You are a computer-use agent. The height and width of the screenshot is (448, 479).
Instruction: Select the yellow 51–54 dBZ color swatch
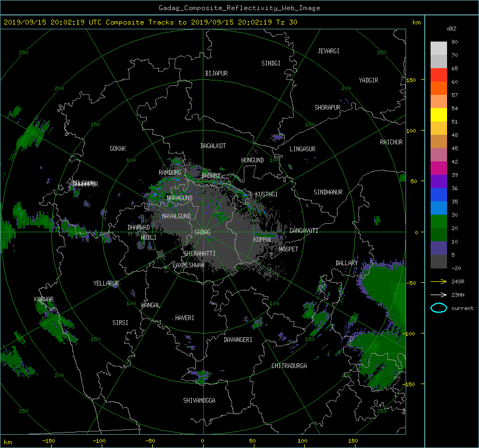coord(439,115)
